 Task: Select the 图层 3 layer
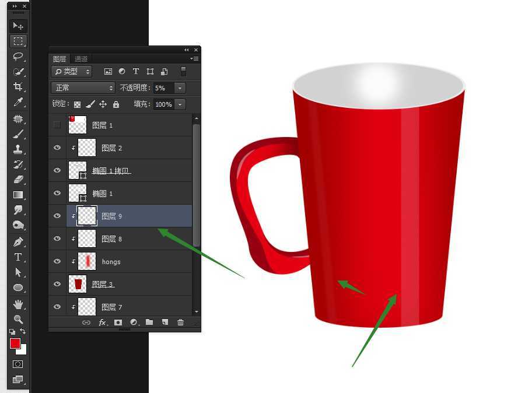coord(103,285)
